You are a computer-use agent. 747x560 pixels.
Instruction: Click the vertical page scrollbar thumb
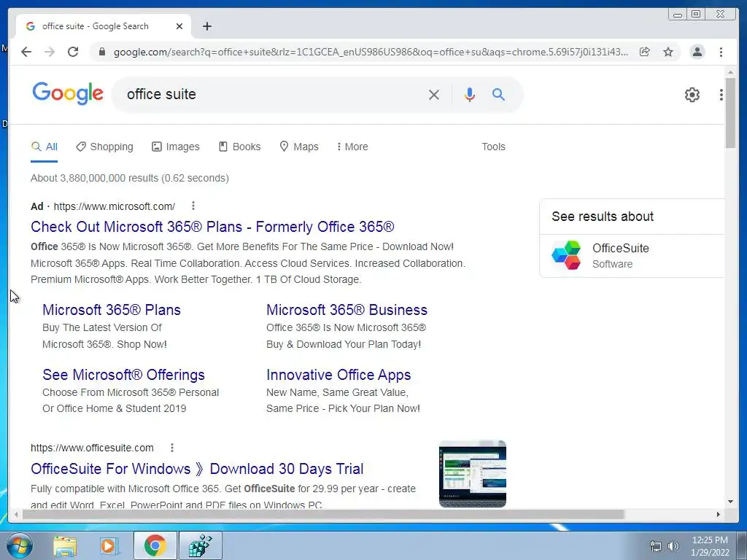click(x=730, y=112)
